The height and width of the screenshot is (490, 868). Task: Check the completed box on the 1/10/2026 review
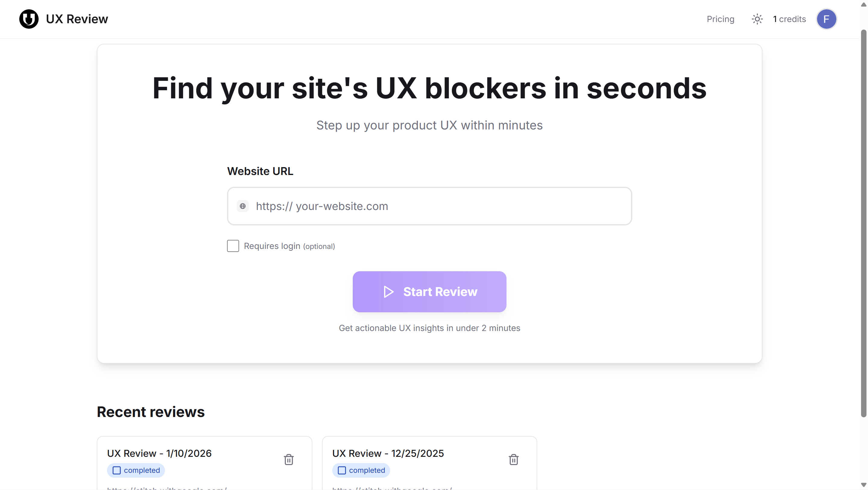(117, 470)
